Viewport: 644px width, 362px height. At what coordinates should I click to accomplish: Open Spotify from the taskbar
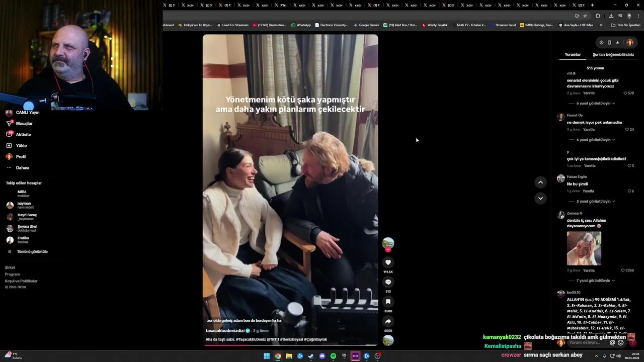333,356
